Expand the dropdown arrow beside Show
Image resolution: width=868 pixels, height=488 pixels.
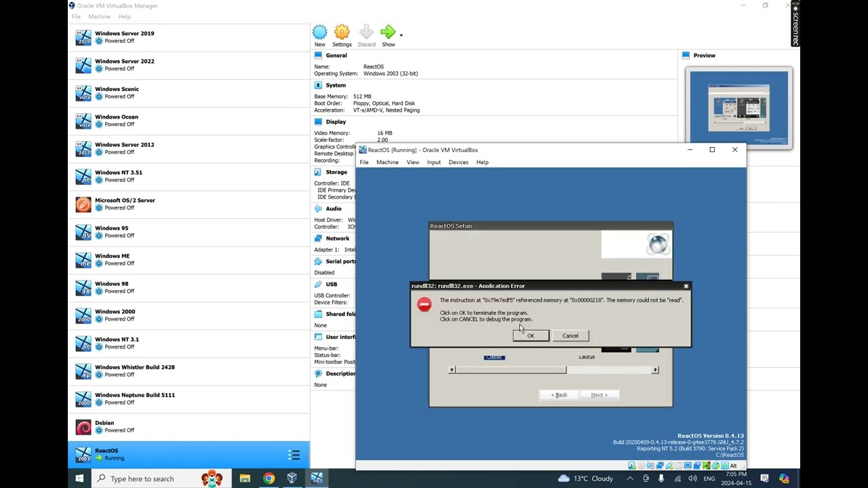click(x=401, y=35)
